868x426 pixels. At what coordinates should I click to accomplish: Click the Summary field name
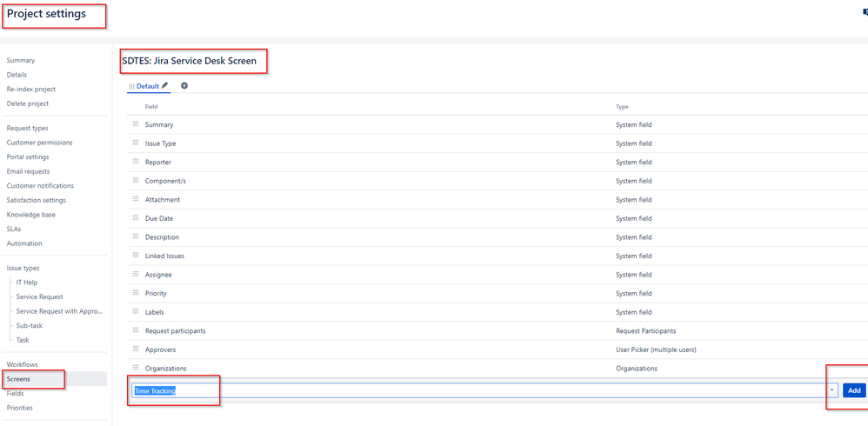tap(159, 124)
